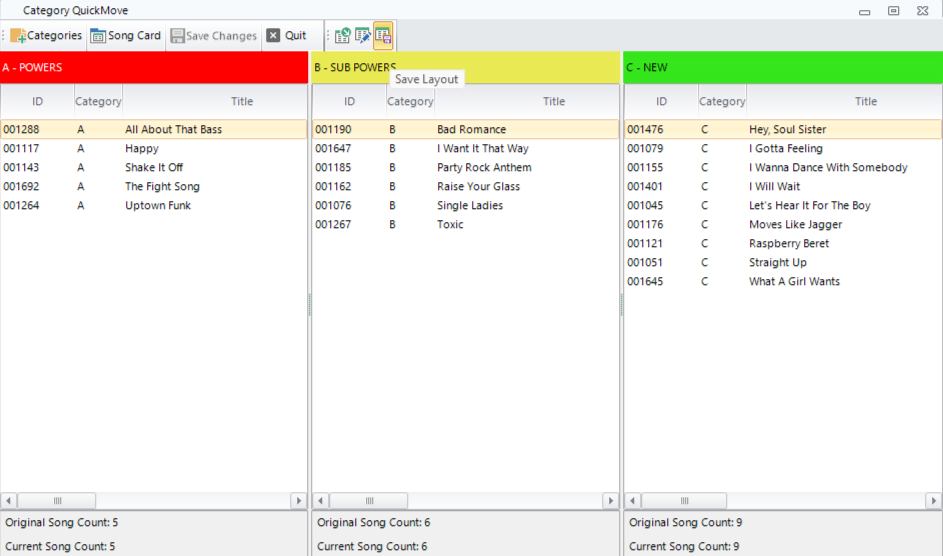
Task: Select the song Toxic
Action: 450,225
